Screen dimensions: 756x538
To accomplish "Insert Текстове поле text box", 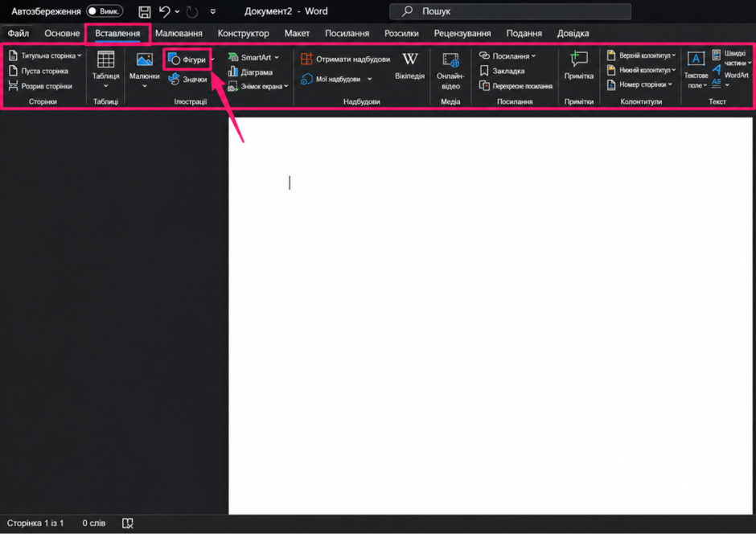I will (695, 60).
